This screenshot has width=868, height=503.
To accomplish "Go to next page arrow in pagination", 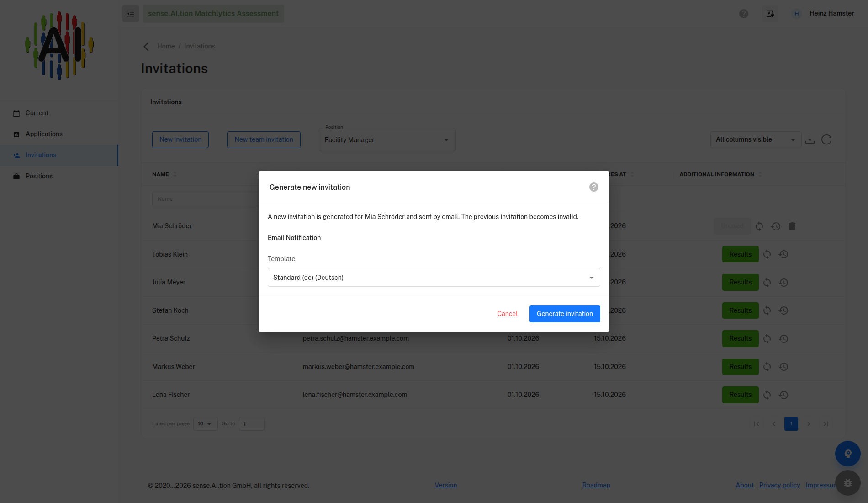I will click(x=809, y=424).
